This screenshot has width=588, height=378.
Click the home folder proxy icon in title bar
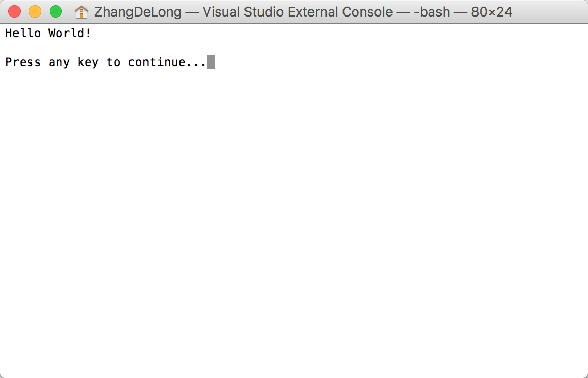[x=81, y=12]
